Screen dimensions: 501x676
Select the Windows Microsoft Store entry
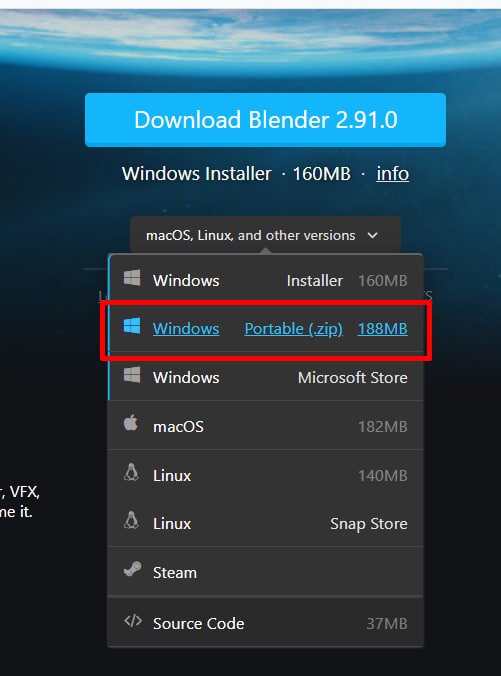(x=265, y=377)
